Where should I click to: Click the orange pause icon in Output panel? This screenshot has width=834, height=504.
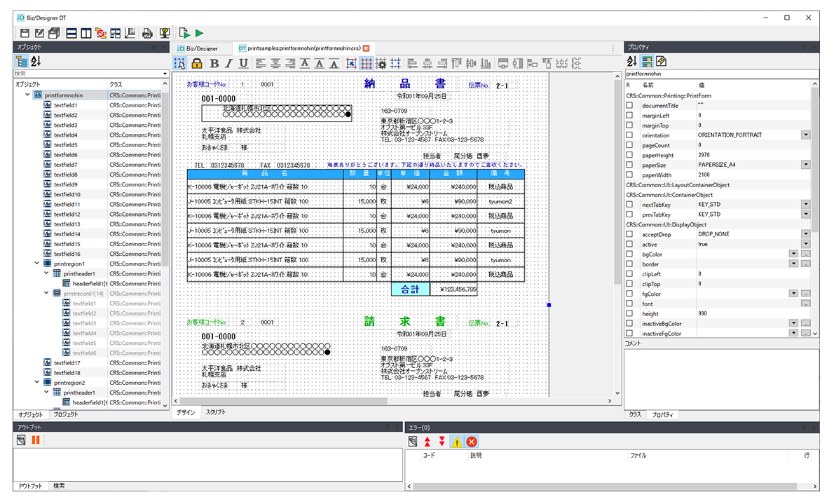(36, 440)
